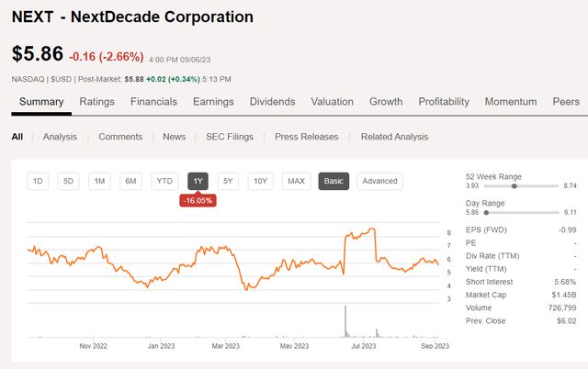Screen dimensions: 588x369
Task: Open the Financials tab
Action: click(x=153, y=102)
